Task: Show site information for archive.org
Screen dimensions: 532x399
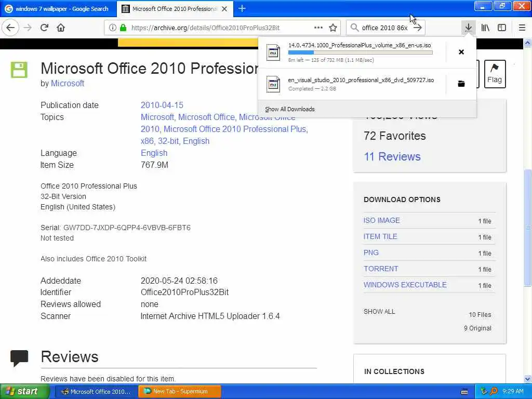Action: pyautogui.click(x=112, y=28)
